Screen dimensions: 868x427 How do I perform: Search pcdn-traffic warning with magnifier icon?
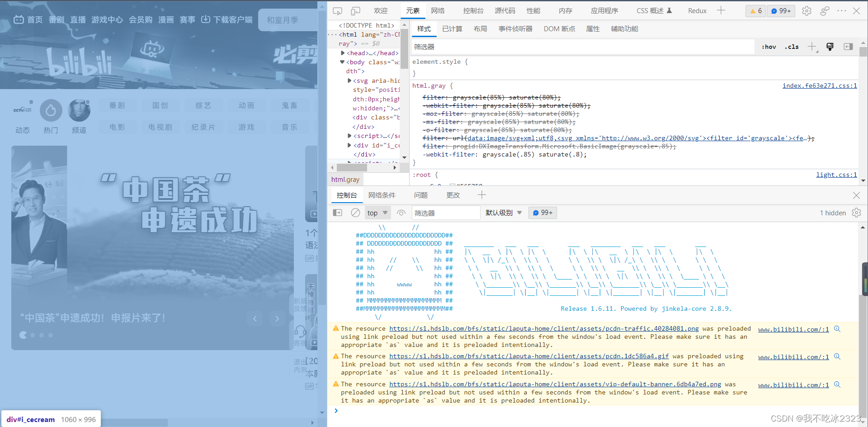[837, 329]
